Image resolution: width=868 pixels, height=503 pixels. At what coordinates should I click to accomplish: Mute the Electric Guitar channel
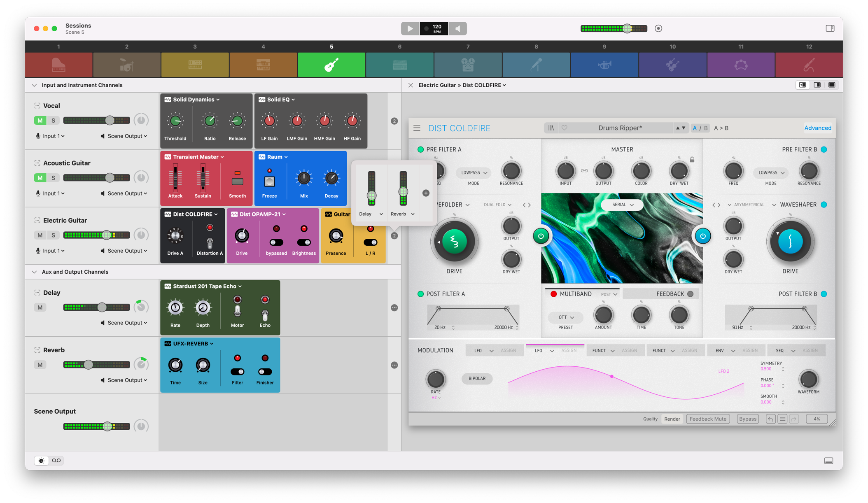(x=40, y=235)
